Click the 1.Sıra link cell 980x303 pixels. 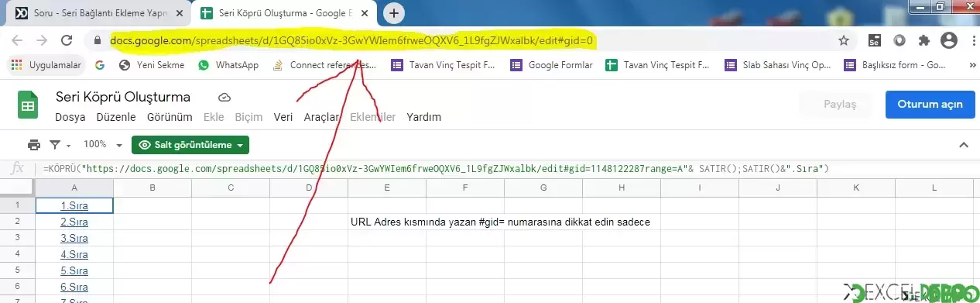pos(74,205)
